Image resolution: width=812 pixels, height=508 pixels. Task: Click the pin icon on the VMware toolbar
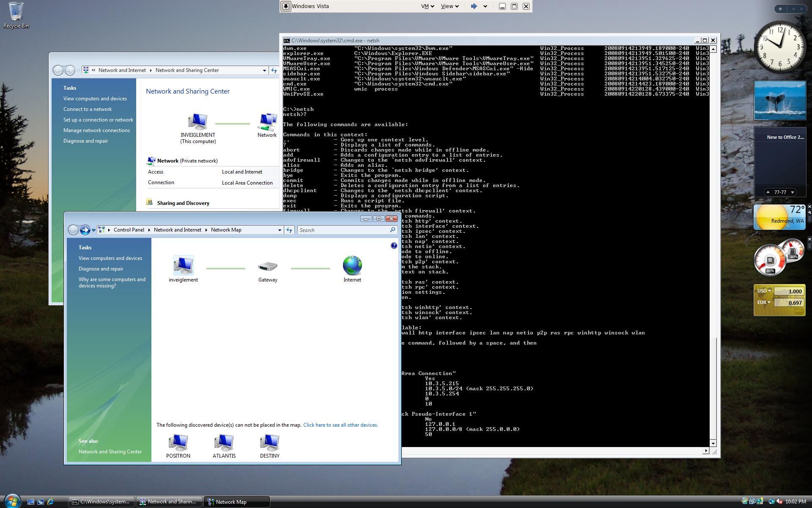tap(286, 6)
